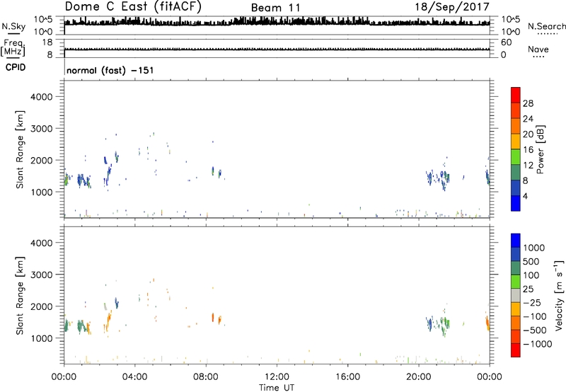Screen dimensions: 566x392
Task: Click the 'Beam 11' label
Action: click(275, 8)
